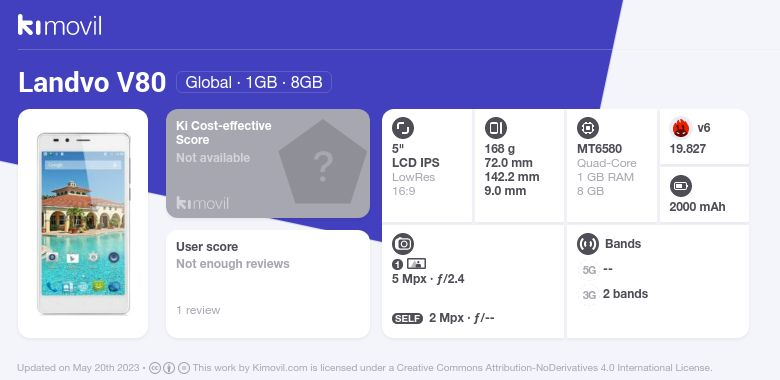The width and height of the screenshot is (780, 380).
Task: Click the AnTuTu red benchmark icon
Action: click(681, 128)
